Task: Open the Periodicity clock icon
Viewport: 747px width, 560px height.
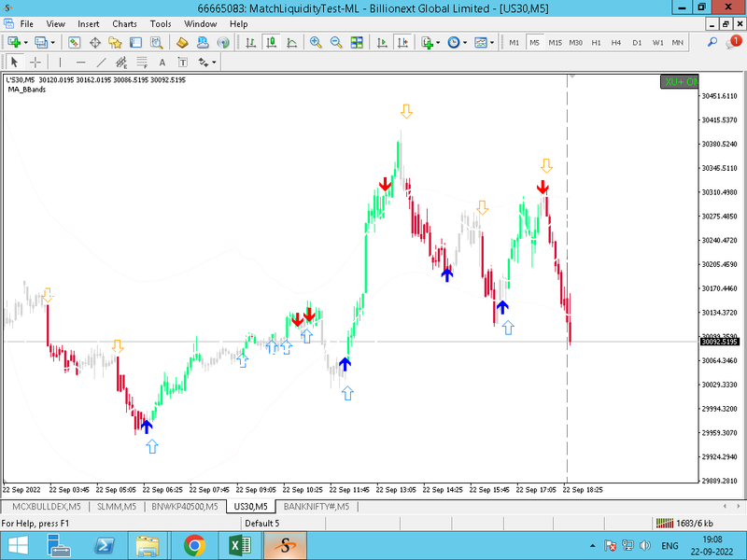Action: pyautogui.click(x=454, y=42)
